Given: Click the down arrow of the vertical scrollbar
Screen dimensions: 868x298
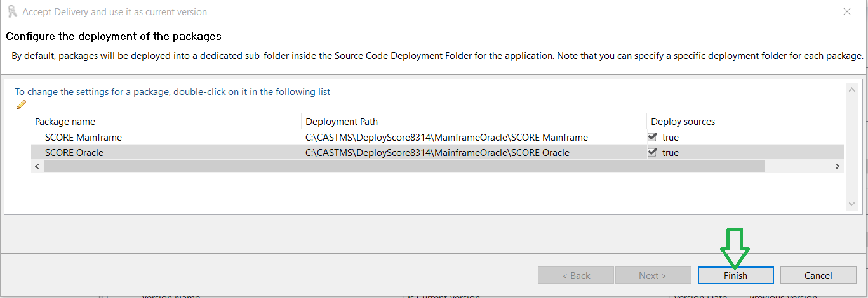Looking at the screenshot, I should [851, 204].
